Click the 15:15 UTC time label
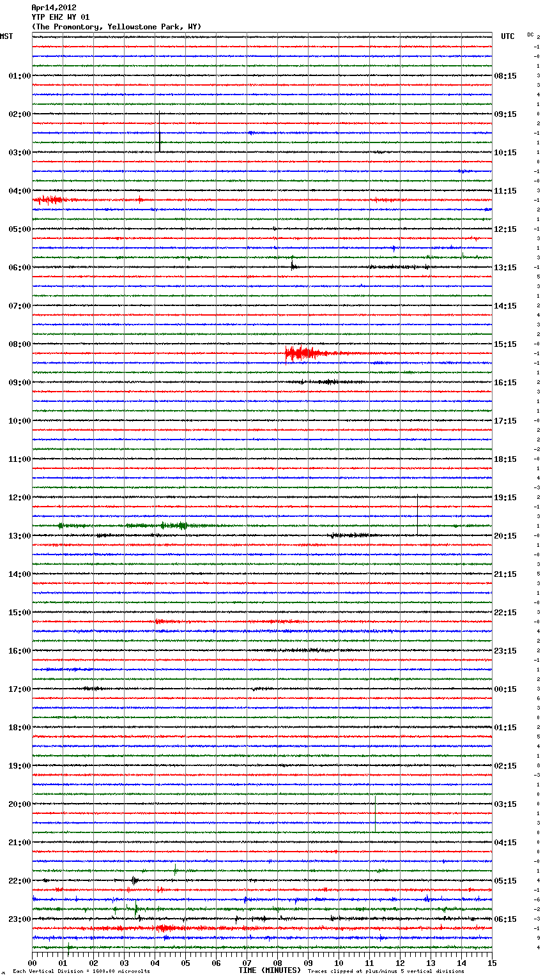The image size is (543, 980). click(x=505, y=344)
